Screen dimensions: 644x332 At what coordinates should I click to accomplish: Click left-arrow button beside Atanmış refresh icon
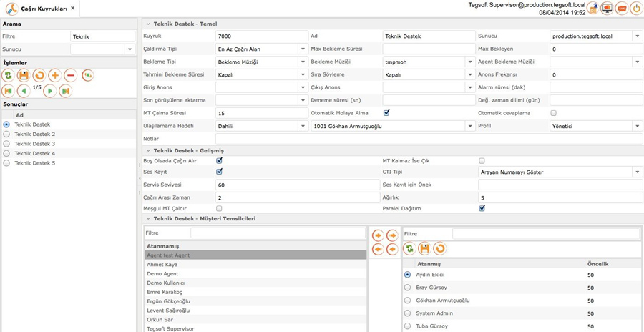(x=393, y=250)
